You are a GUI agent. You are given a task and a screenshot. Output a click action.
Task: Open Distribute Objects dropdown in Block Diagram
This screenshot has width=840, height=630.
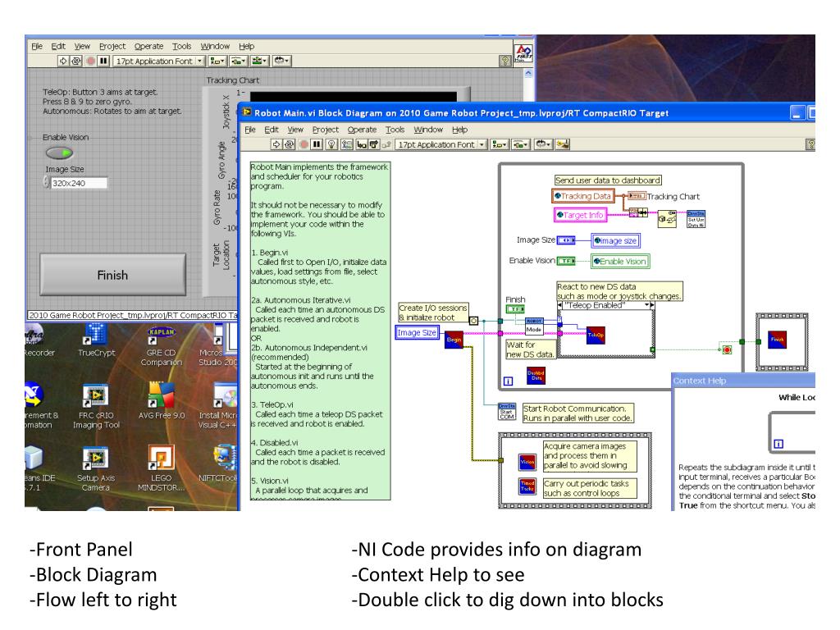pos(521,144)
